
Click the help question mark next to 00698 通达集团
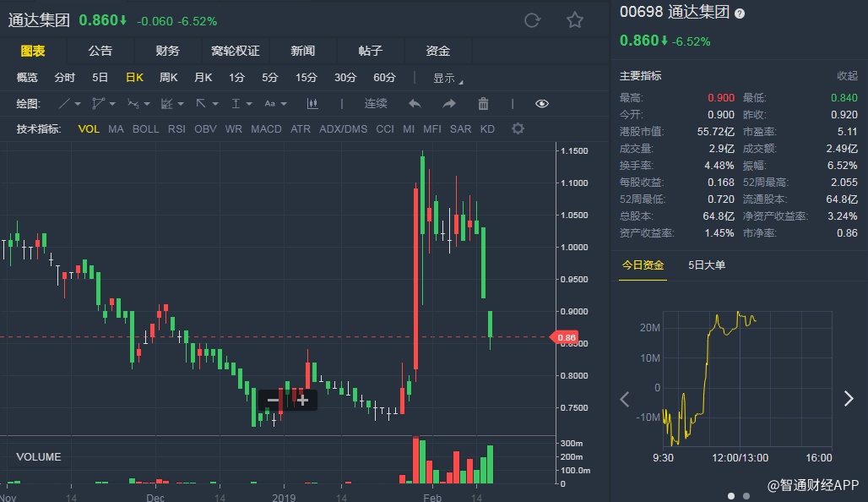coord(740,14)
